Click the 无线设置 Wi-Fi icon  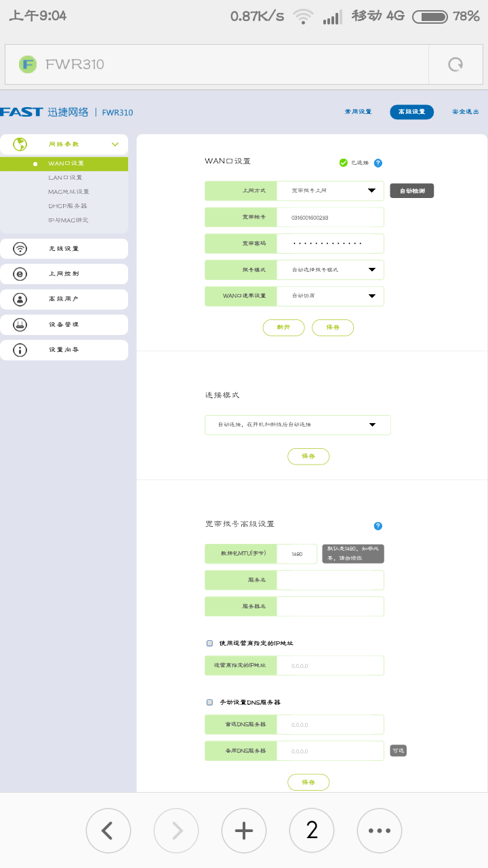[20, 248]
